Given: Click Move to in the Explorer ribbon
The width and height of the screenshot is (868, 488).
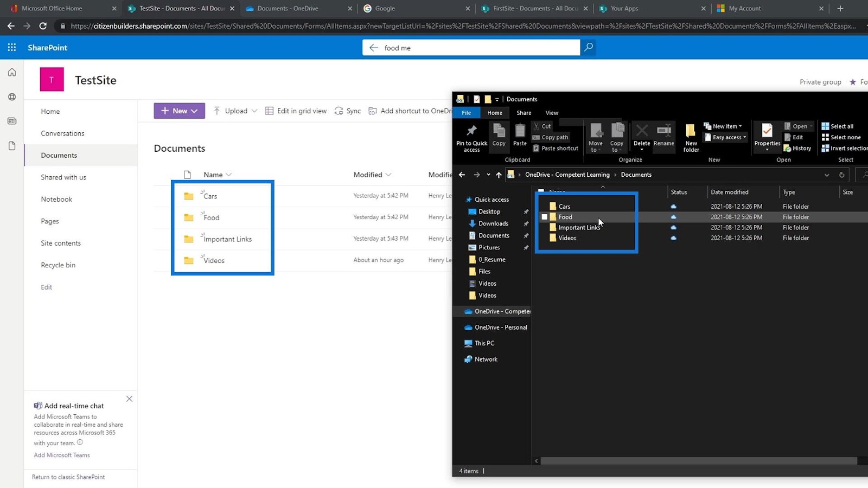Looking at the screenshot, I should pyautogui.click(x=596, y=138).
